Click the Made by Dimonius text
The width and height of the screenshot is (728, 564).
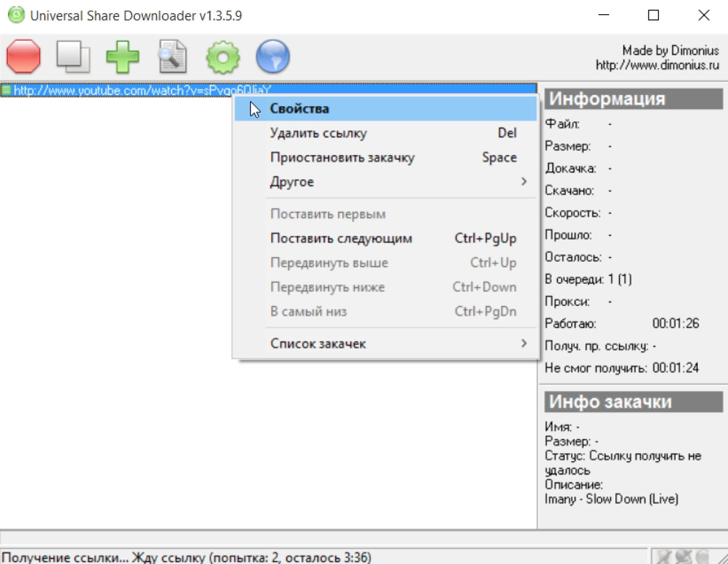(x=671, y=51)
